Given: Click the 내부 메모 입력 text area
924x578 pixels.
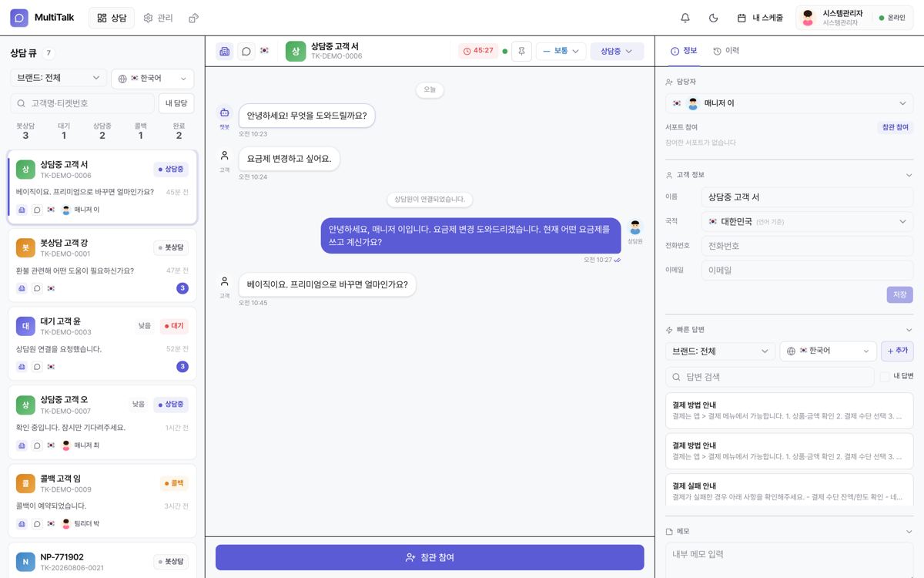Looking at the screenshot, I should point(789,560).
